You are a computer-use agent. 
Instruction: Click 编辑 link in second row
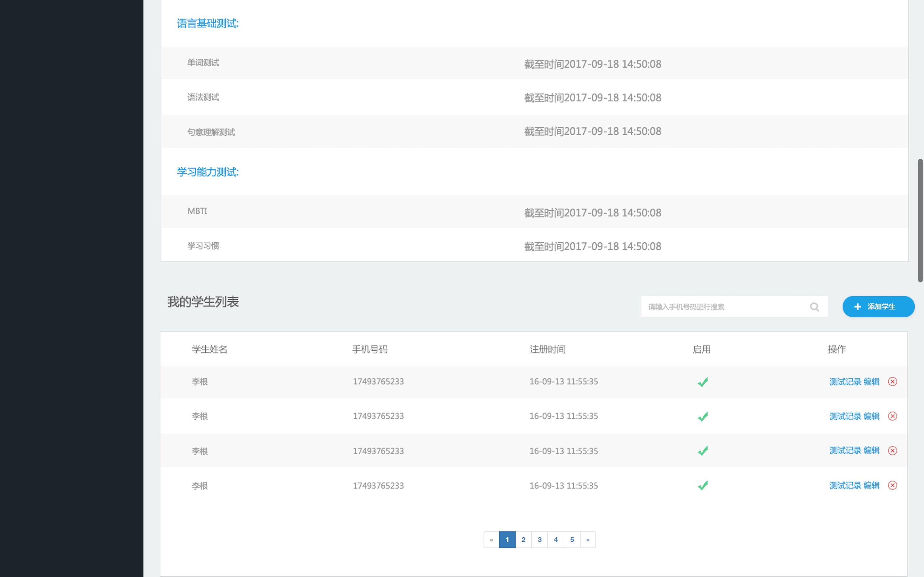coord(871,416)
